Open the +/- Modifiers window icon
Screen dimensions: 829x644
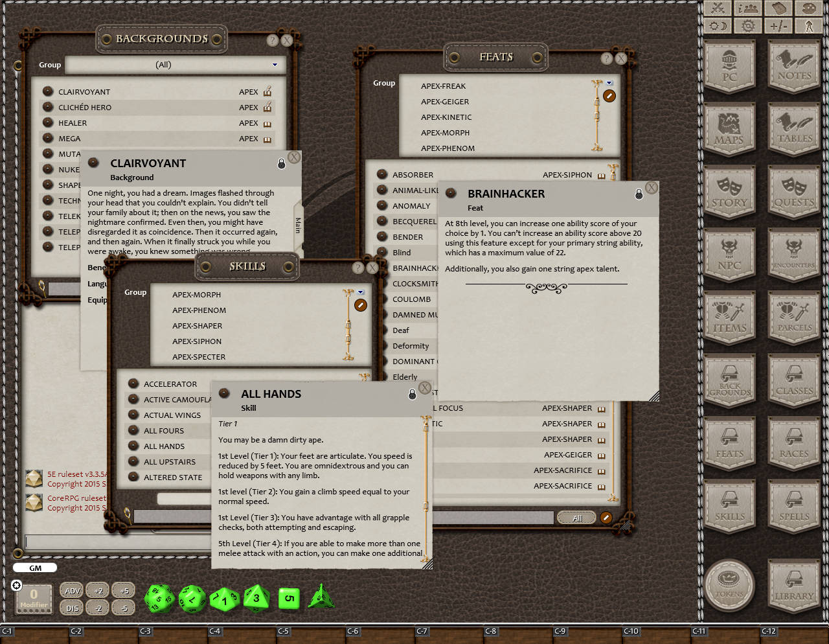coord(779,26)
